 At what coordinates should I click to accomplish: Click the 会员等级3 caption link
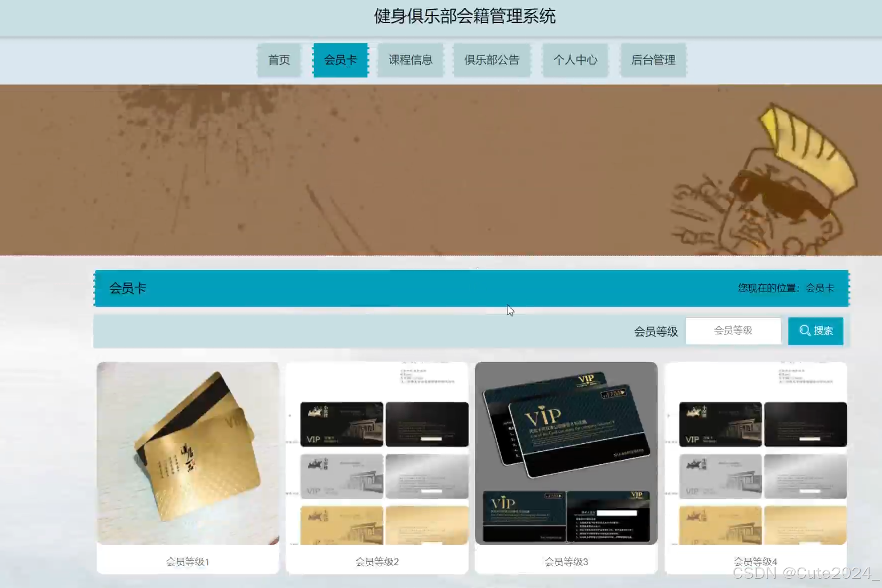click(566, 562)
